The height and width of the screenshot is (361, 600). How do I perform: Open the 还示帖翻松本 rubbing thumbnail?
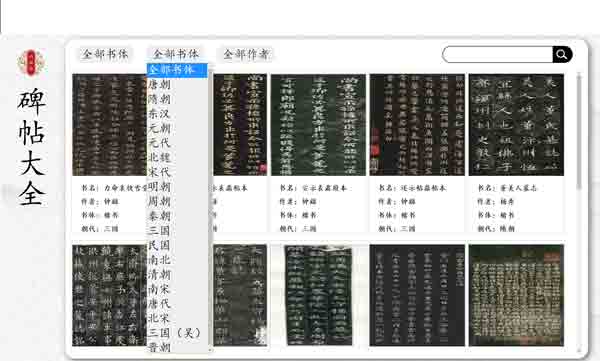click(x=417, y=125)
